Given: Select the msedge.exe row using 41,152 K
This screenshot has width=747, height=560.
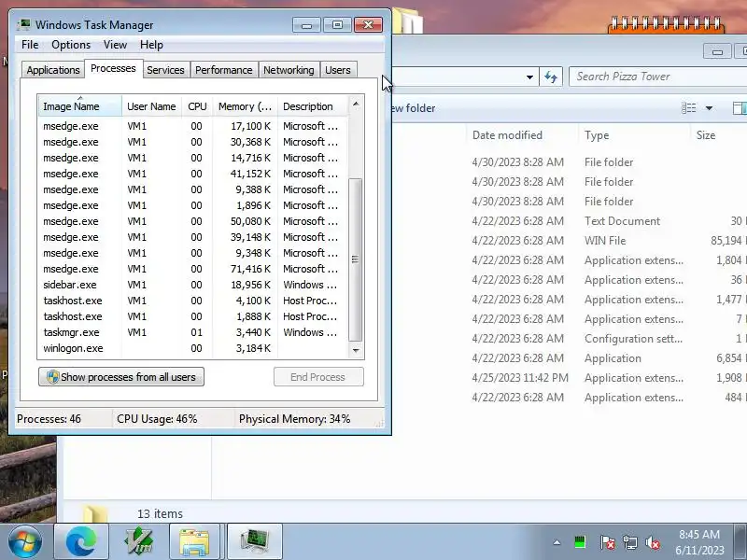Looking at the screenshot, I should (193, 174).
